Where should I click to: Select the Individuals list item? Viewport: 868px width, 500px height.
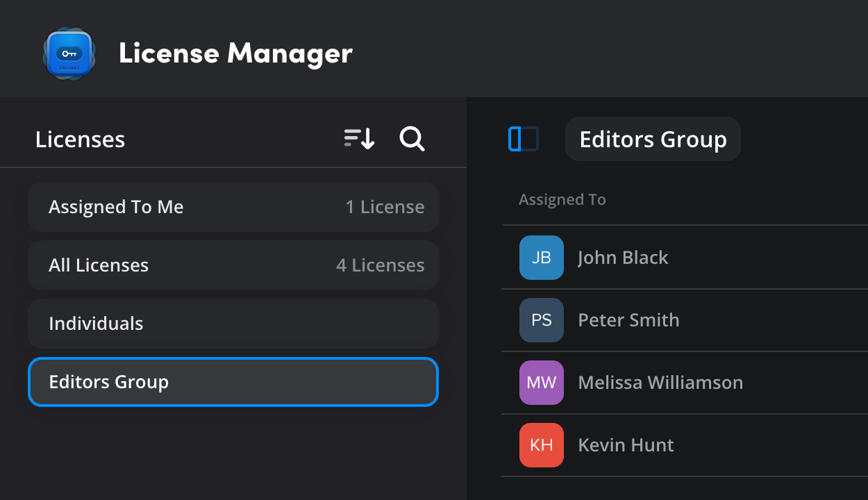[x=233, y=324]
